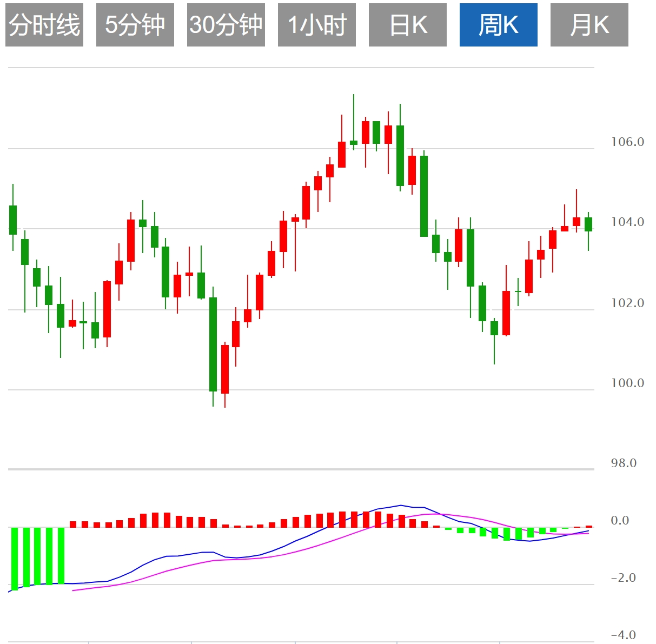Click the last green candle on the right
The image size is (656, 644).
point(588,224)
